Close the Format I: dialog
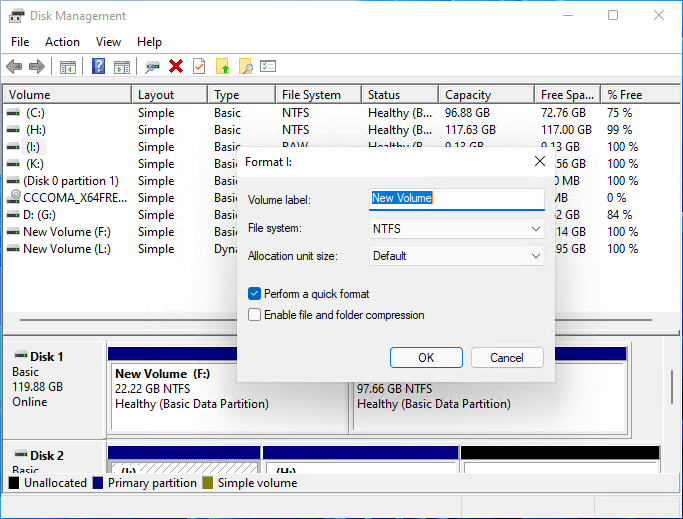This screenshot has height=519, width=683. click(540, 161)
